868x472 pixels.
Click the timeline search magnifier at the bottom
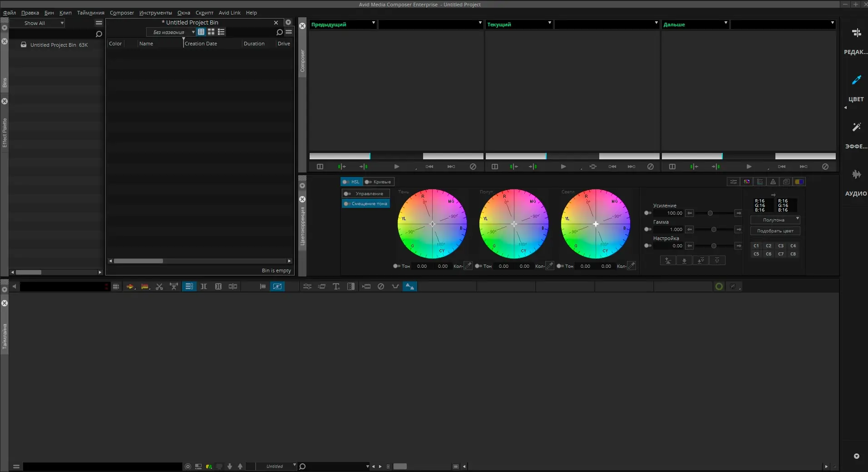coord(303,466)
